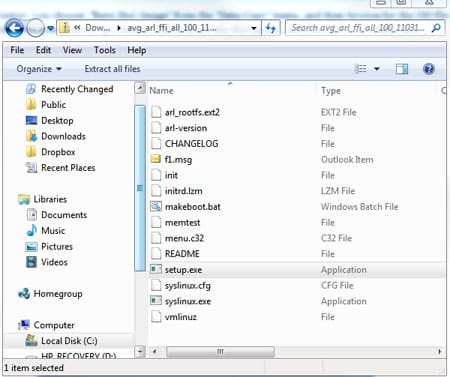Image resolution: width=450 pixels, height=377 pixels.
Task: Click the setup.exe application icon
Action: (x=156, y=269)
